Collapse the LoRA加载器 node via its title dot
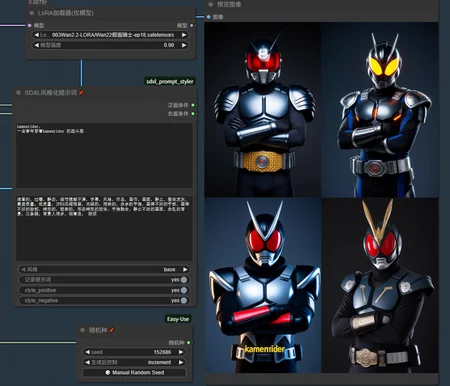The width and height of the screenshot is (450, 386). [x=32, y=13]
